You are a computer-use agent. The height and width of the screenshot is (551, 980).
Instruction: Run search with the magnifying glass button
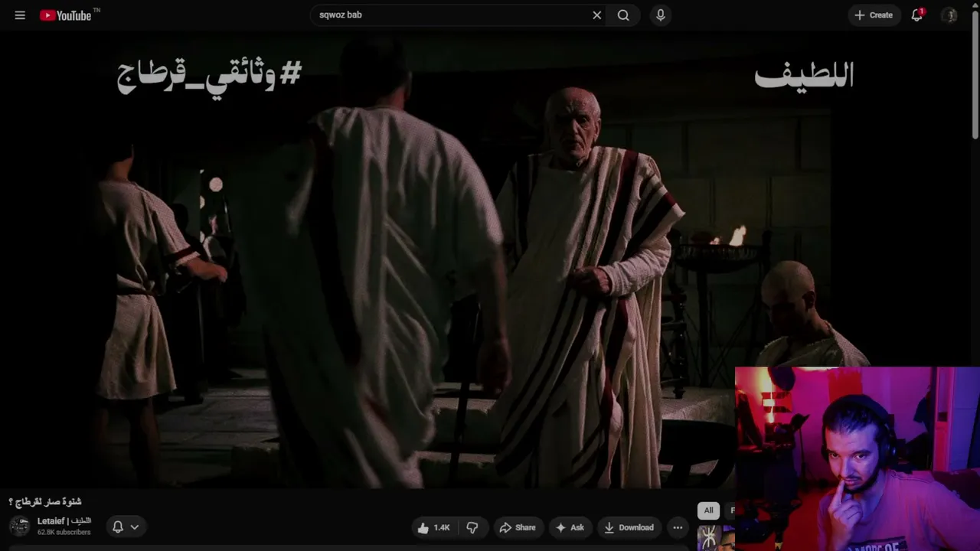tap(623, 15)
